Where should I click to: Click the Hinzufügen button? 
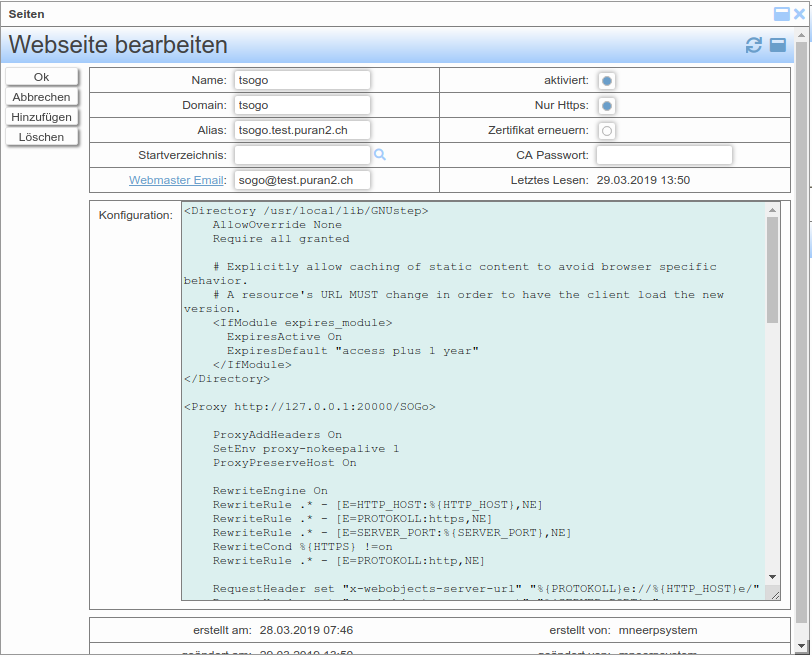(x=41, y=117)
